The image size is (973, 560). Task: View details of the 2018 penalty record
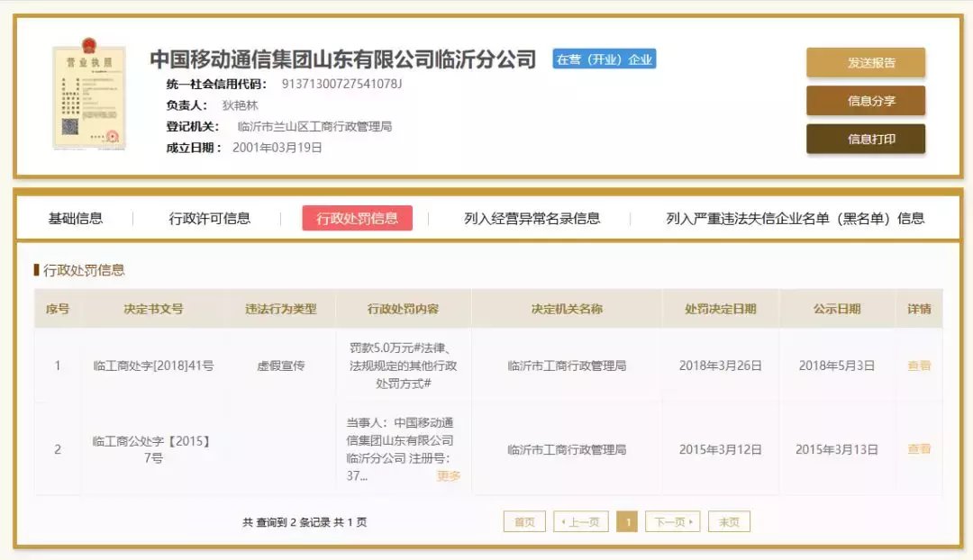coord(919,366)
